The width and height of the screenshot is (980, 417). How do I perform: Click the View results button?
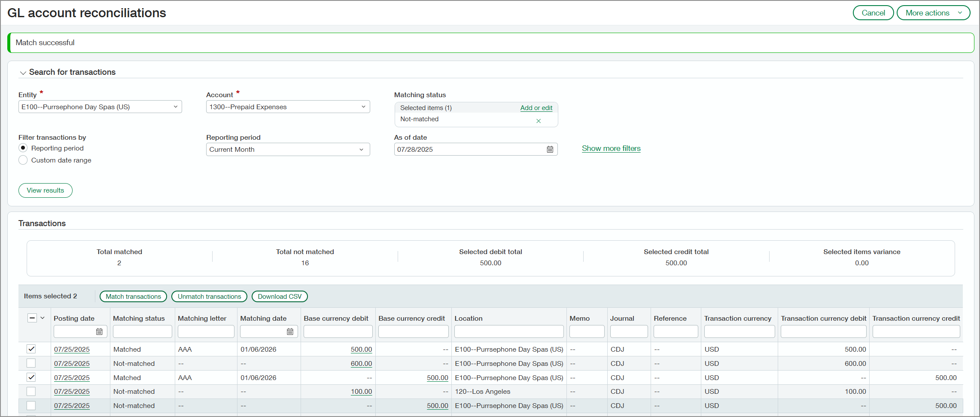point(45,190)
